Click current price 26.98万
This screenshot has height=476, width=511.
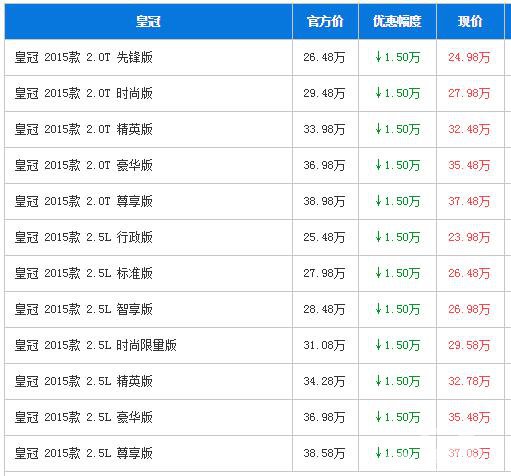click(469, 309)
